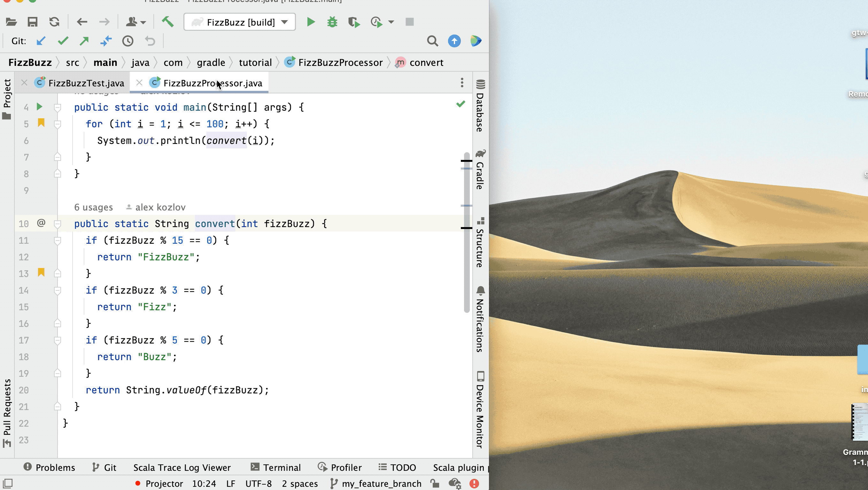Open the Problems tool window
Viewport: 868px width, 490px height.
(49, 467)
